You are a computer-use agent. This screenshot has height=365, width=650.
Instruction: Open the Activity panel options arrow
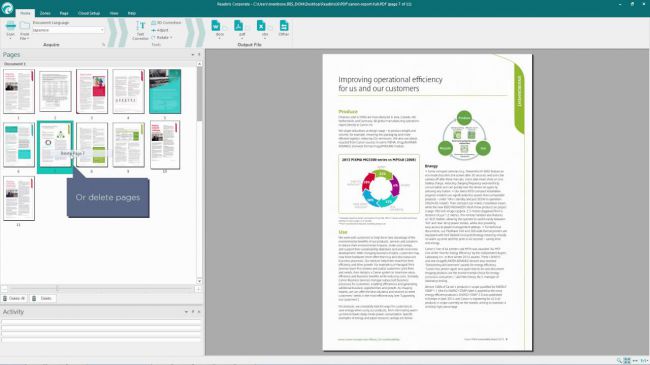point(186,311)
